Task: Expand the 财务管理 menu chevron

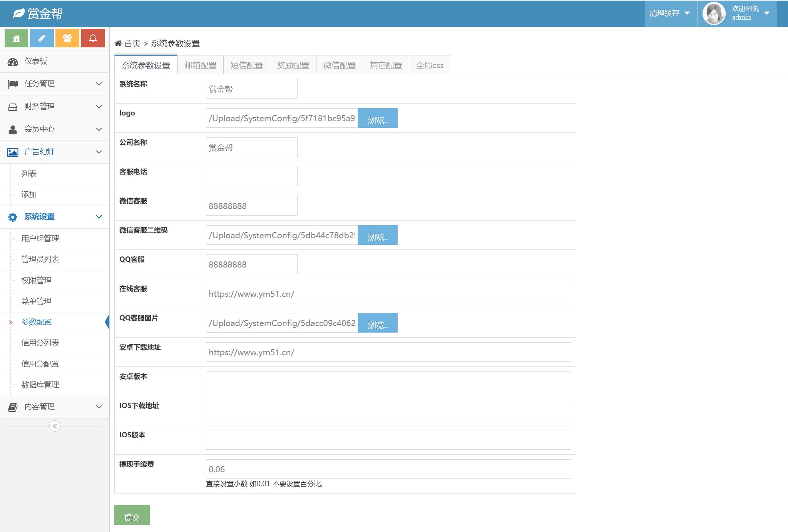Action: [x=99, y=107]
